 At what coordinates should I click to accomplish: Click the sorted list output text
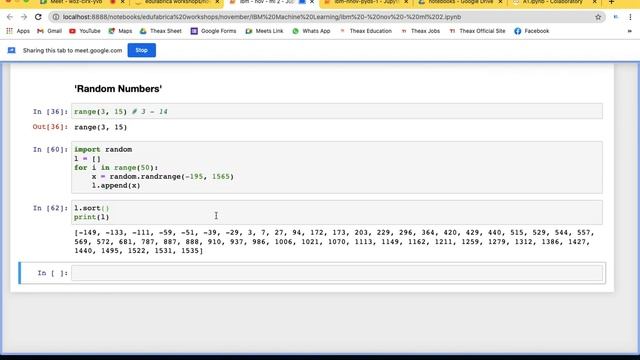coord(334,242)
